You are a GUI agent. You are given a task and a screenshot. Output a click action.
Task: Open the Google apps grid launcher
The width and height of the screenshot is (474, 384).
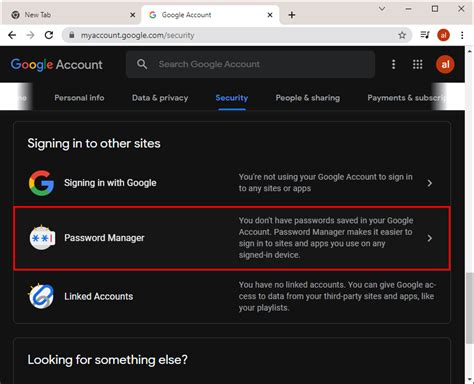tap(417, 64)
